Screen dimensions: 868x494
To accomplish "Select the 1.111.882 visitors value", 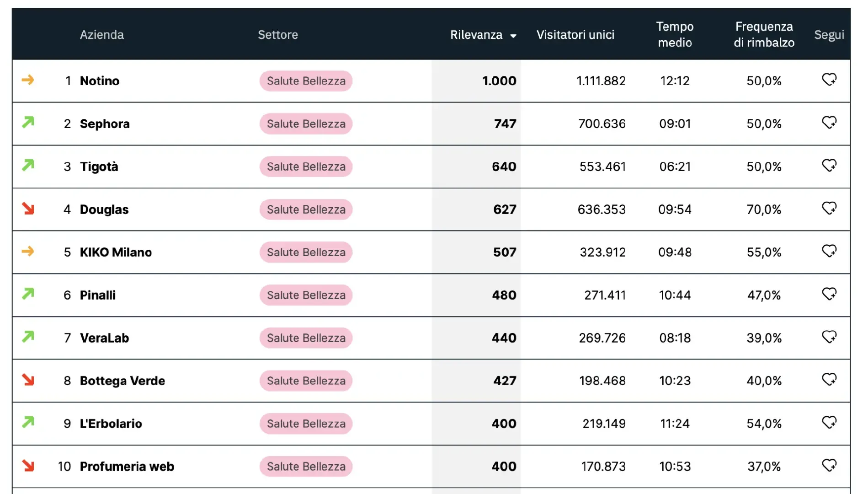I will point(601,81).
